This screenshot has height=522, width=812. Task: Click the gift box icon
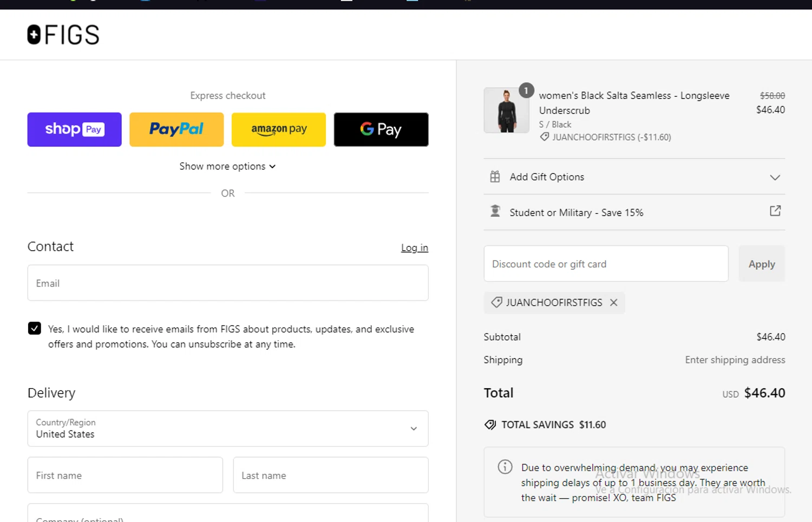pyautogui.click(x=495, y=177)
